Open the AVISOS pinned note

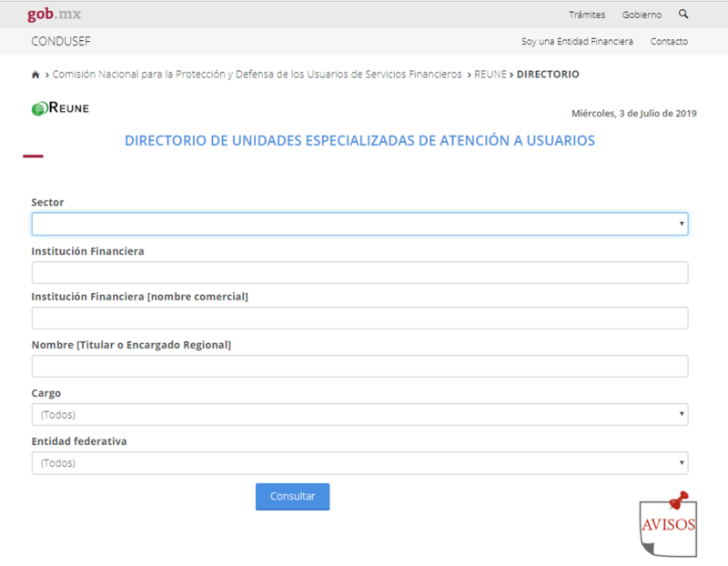668,524
